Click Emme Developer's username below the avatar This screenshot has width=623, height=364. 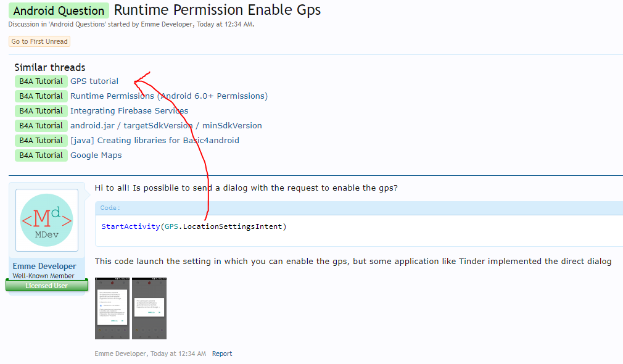click(46, 266)
